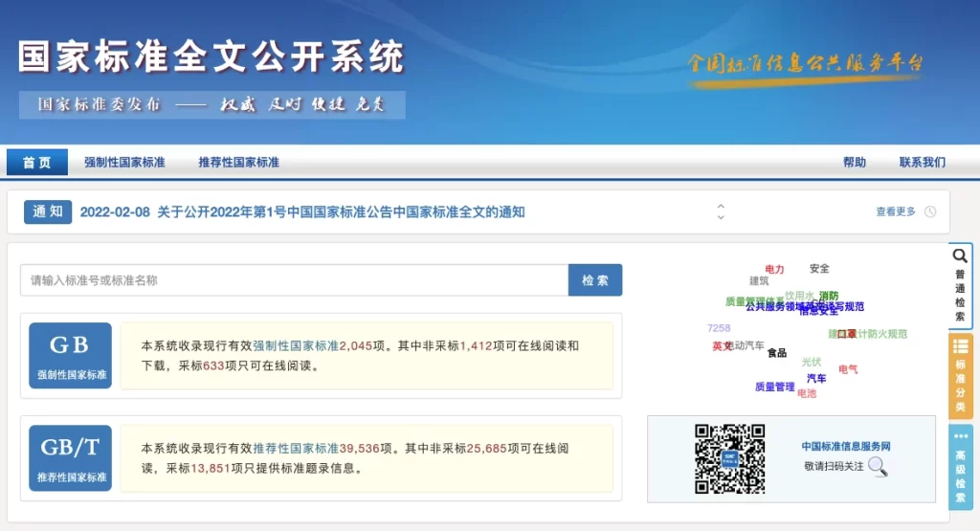Click the 推荐性国家标准 link in GB/T description
Image resolution: width=980 pixels, height=531 pixels.
(x=296, y=448)
